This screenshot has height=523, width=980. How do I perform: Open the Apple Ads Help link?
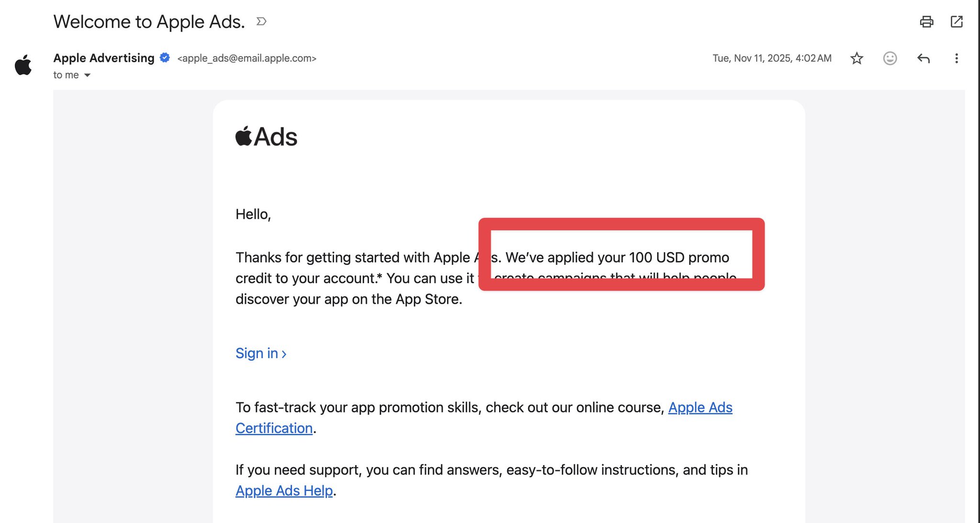coord(284,491)
